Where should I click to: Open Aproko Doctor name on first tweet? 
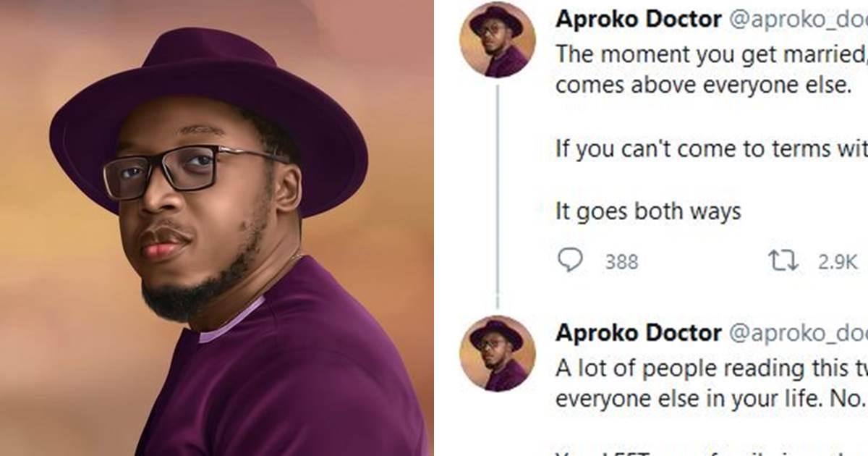coord(637,20)
